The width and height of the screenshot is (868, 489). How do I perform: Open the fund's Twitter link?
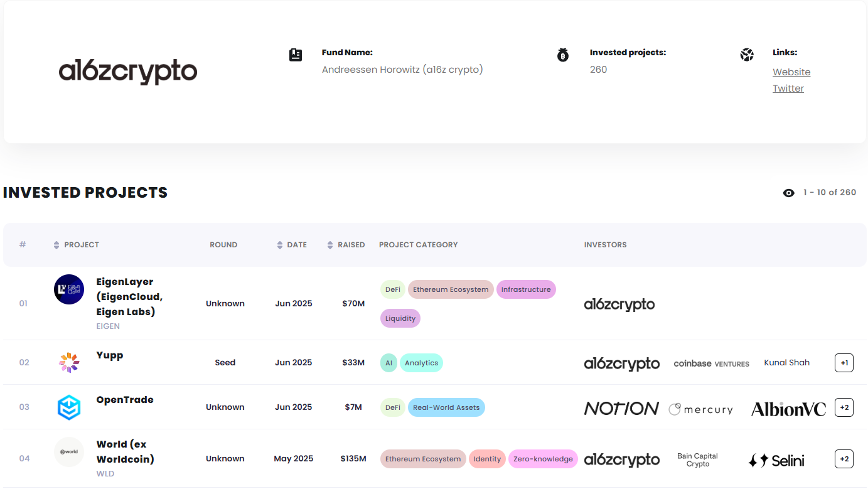(788, 89)
